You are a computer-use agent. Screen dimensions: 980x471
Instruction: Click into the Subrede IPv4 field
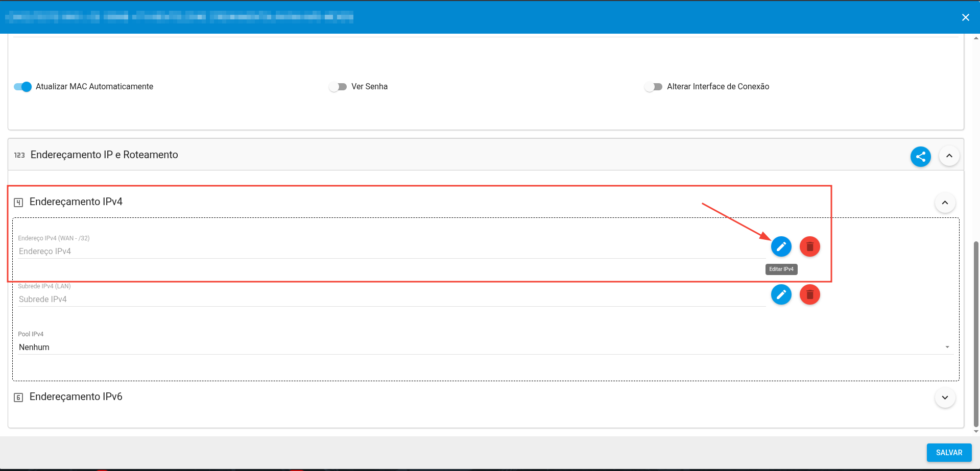[391, 299]
